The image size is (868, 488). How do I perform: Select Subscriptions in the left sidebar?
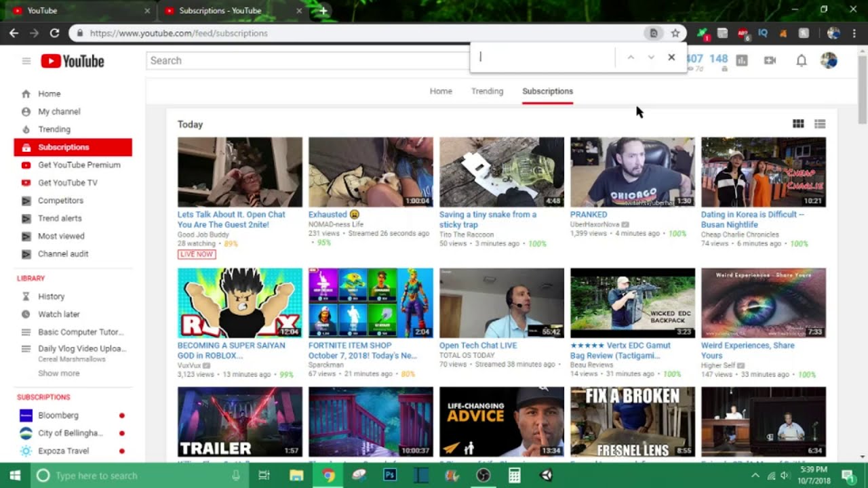(73, 147)
